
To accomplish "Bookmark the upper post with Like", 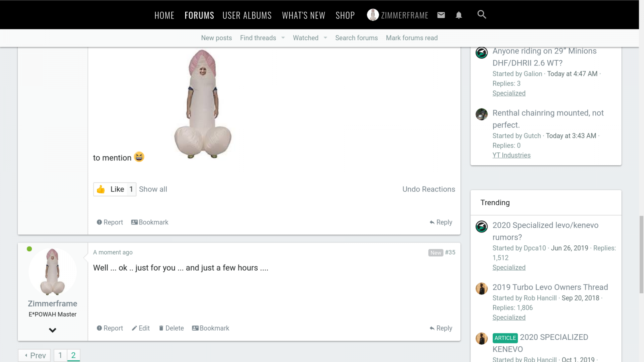I will (x=150, y=222).
